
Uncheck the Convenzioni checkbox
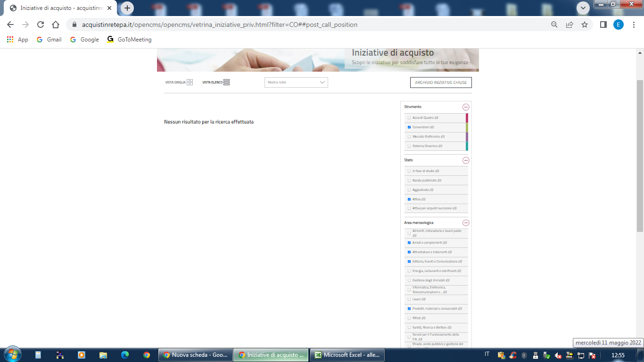pos(409,127)
